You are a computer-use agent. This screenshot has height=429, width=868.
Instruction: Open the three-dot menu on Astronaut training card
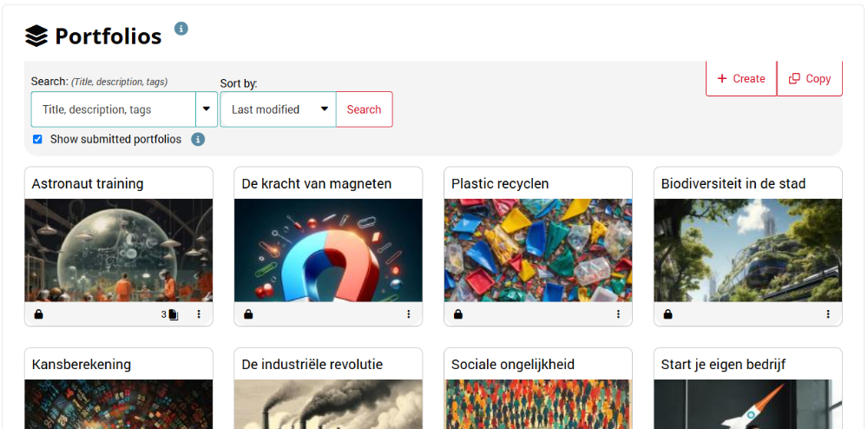pyautogui.click(x=199, y=314)
